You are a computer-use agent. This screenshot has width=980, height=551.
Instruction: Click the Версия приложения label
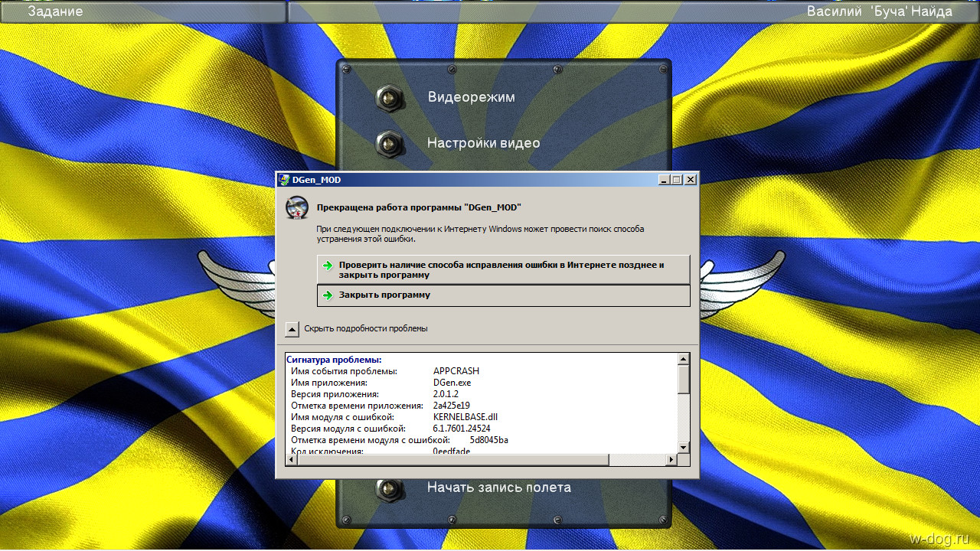(x=335, y=394)
